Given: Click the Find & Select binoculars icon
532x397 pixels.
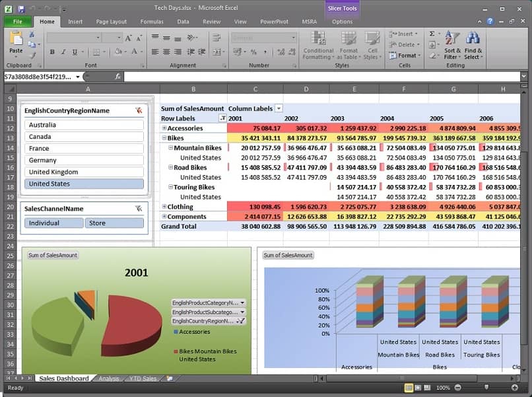Looking at the screenshot, I should coord(473,38).
